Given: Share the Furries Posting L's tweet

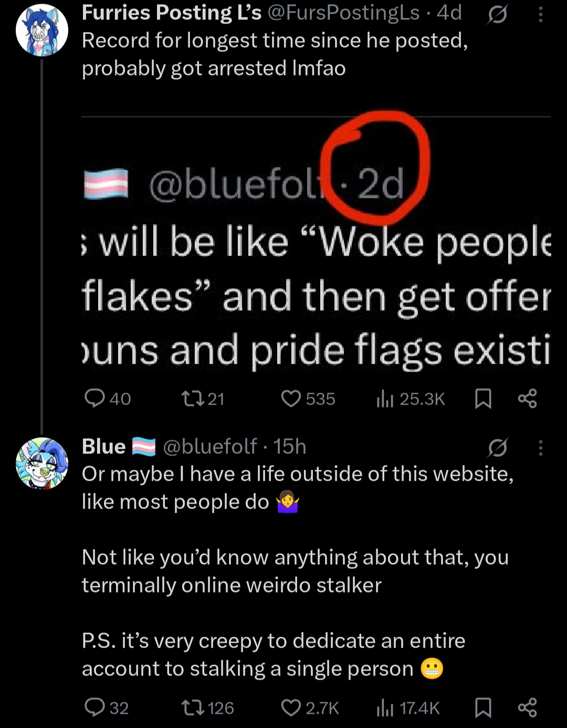Looking at the screenshot, I should pyautogui.click(x=528, y=398).
